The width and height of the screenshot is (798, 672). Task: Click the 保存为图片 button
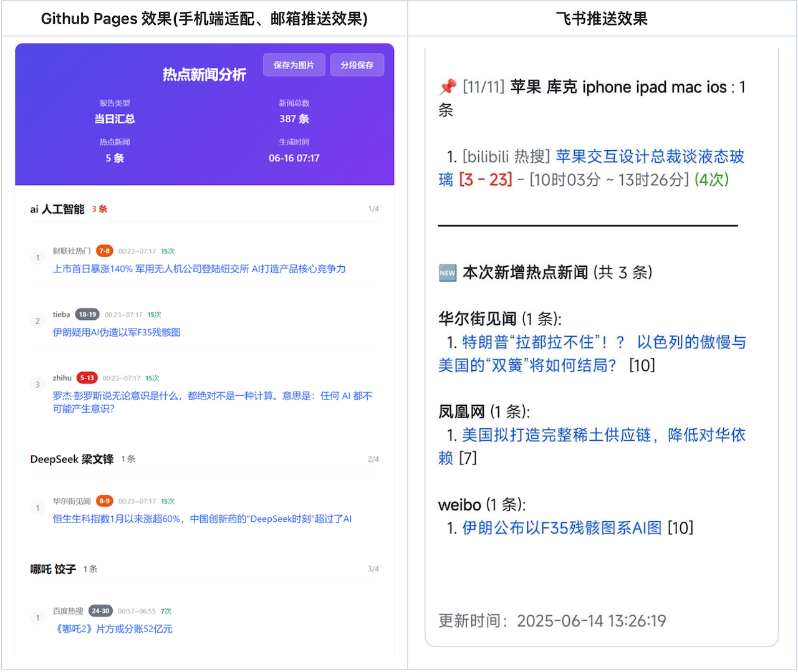point(294,65)
